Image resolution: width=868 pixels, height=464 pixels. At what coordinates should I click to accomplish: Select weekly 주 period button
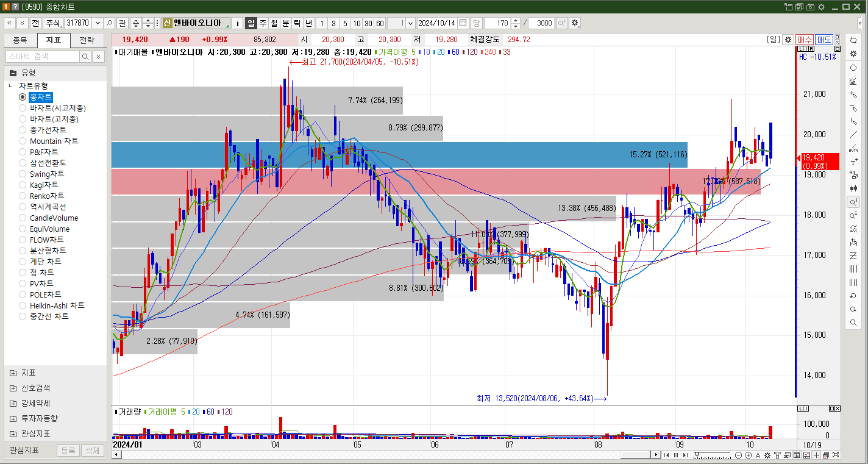point(263,23)
